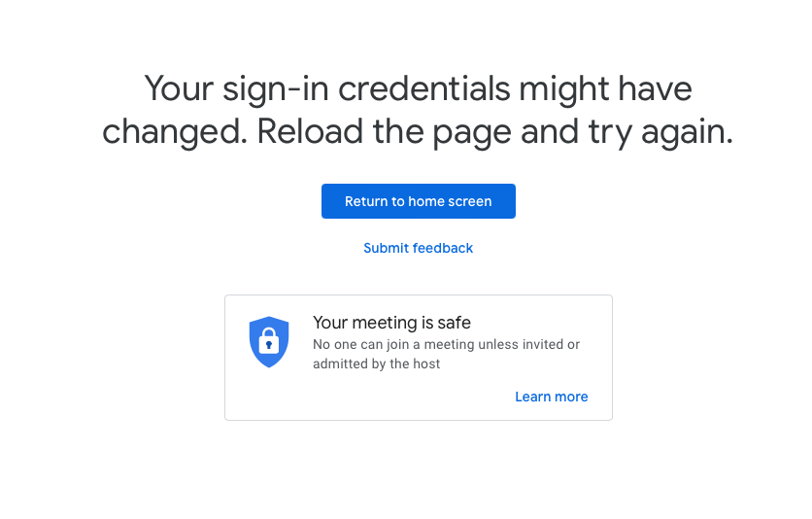Click the Return to home screen button
This screenshot has height=519, width=812.
click(418, 201)
